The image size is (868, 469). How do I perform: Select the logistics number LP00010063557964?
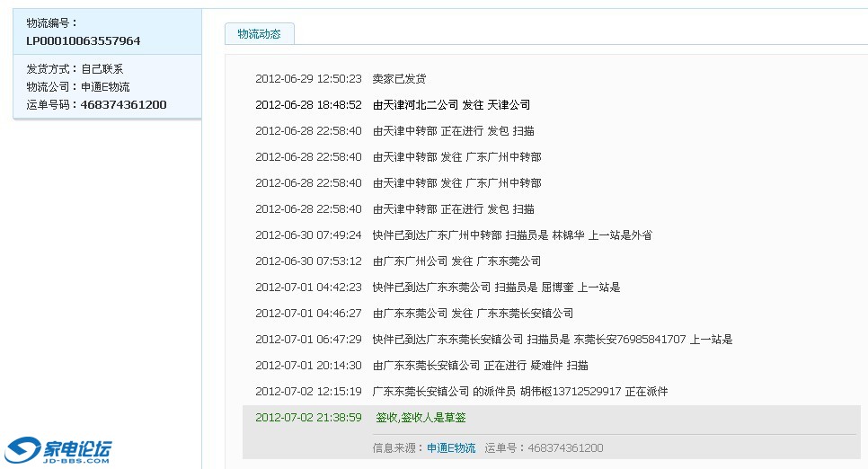(x=83, y=40)
